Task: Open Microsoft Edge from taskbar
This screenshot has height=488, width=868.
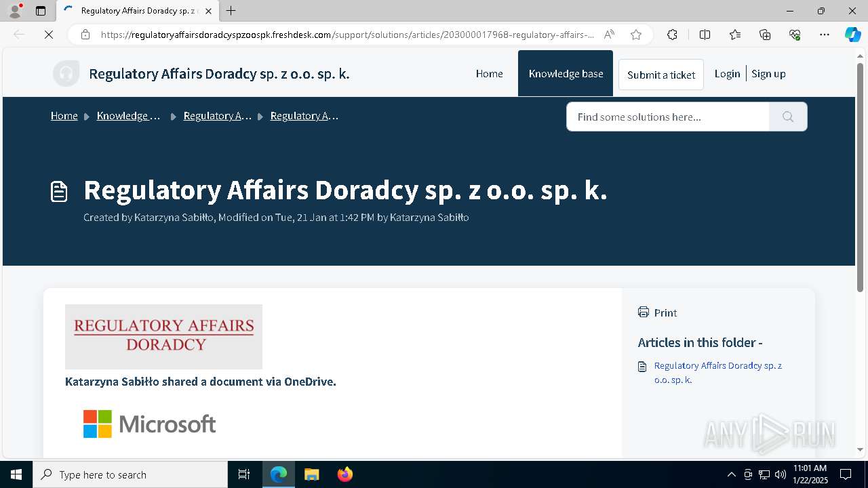Action: point(279,474)
